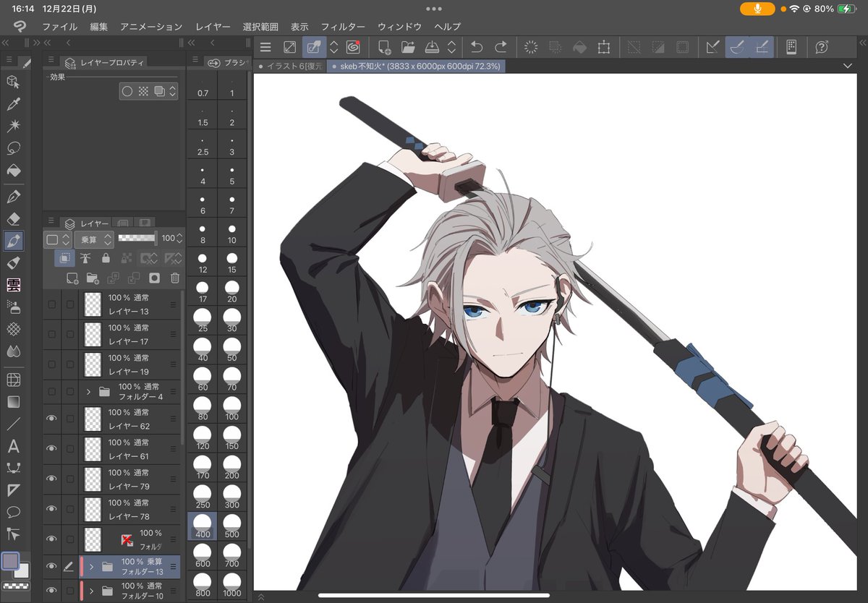
Task: Select the レイヤー panel tab
Action: coord(86,224)
